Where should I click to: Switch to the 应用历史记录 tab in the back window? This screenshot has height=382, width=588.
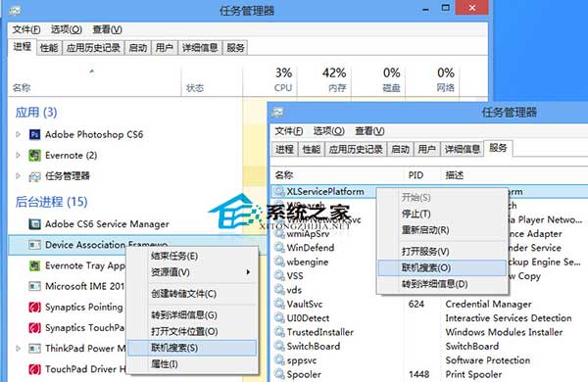[x=93, y=48]
